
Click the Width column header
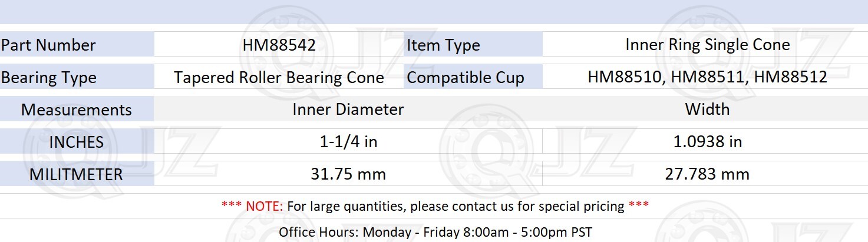pyautogui.click(x=707, y=110)
